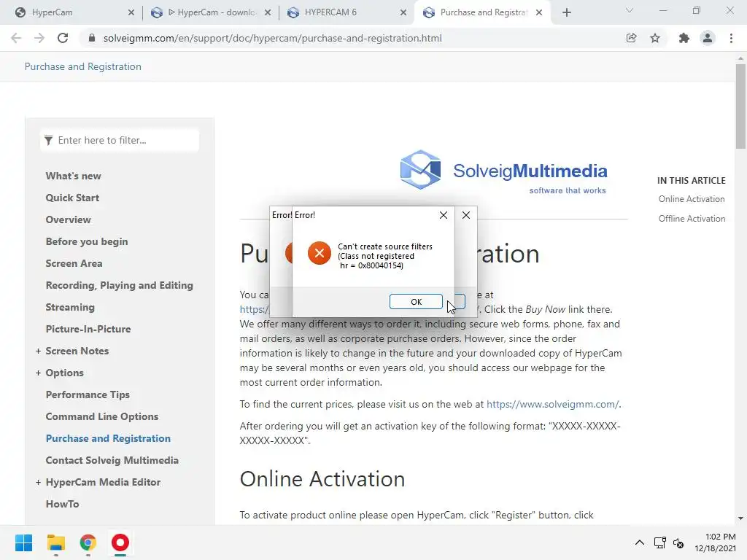
Task: Share this page icon
Action: pyautogui.click(x=631, y=38)
